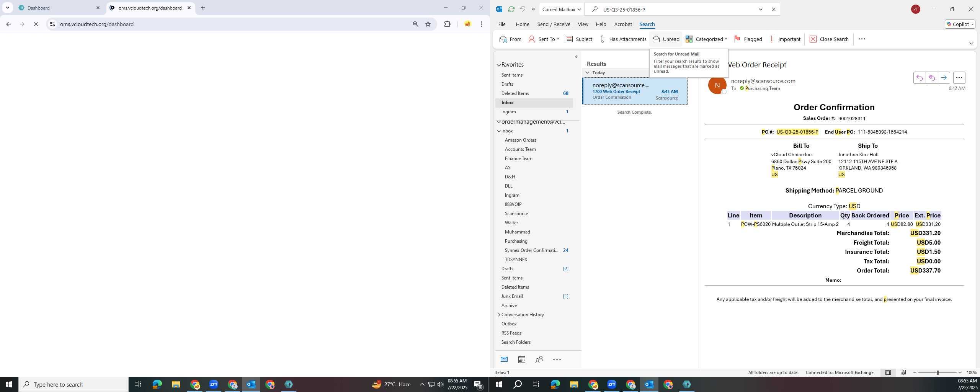Switch to the View ribbon tab
Screen dimensions: 980x392
583,24
